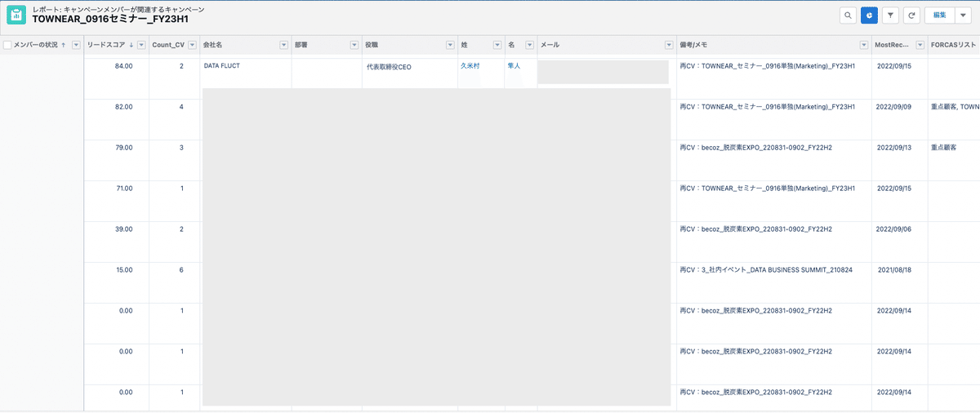
Task: Click the 編集 button
Action: point(940,15)
